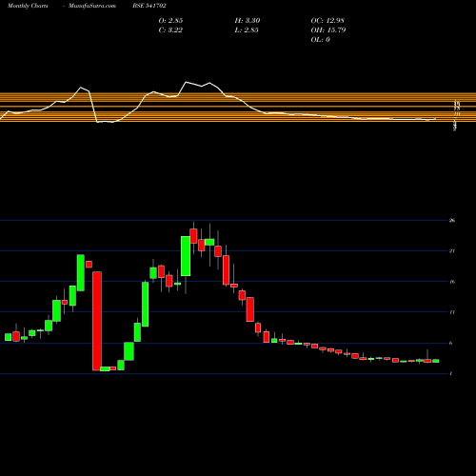Viewport: 476px width, 476px height.
Task: Click the 11 price axis label
Action: pos(452,312)
